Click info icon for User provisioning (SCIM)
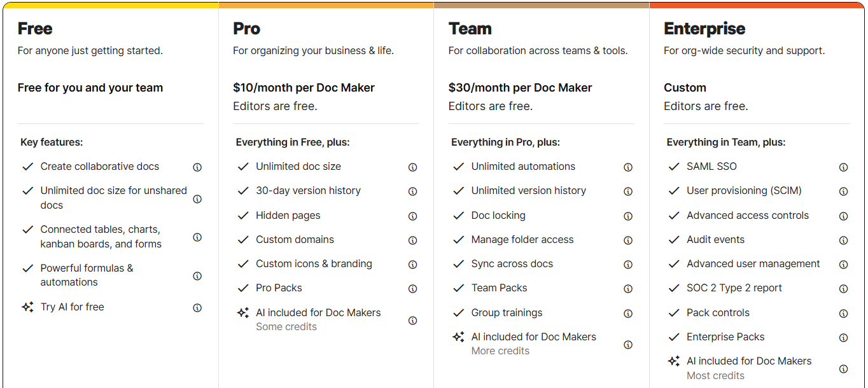 843,191
